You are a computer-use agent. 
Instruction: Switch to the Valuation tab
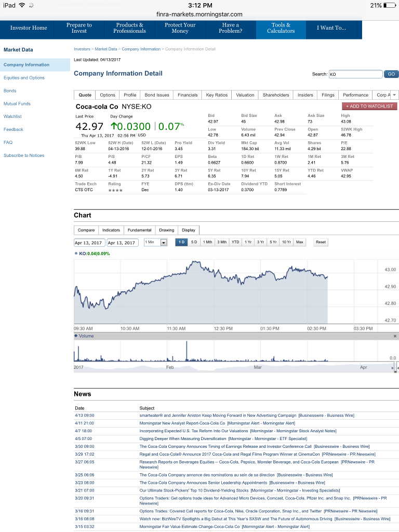coord(245,95)
